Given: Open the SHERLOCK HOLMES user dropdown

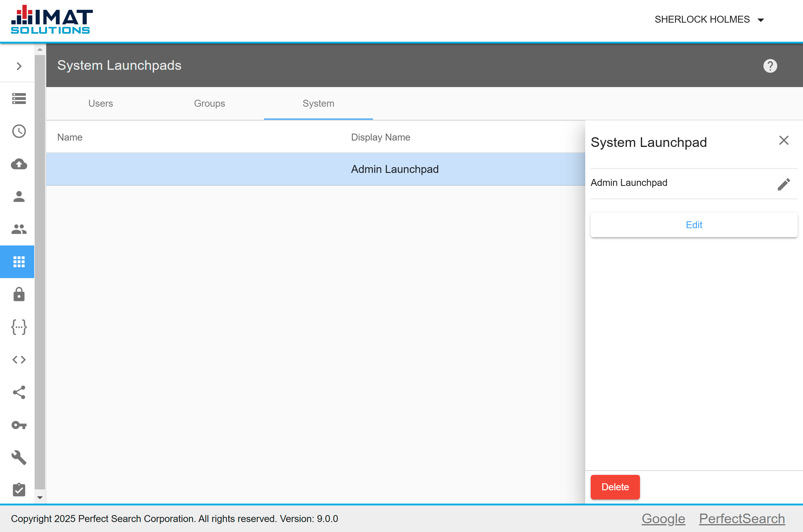Looking at the screenshot, I should (x=709, y=20).
